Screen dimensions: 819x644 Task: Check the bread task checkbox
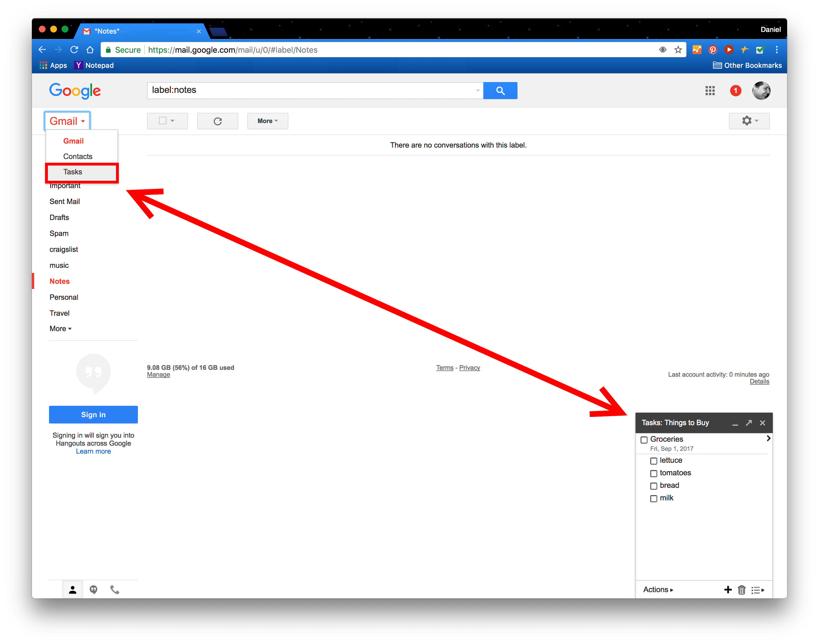[653, 486]
